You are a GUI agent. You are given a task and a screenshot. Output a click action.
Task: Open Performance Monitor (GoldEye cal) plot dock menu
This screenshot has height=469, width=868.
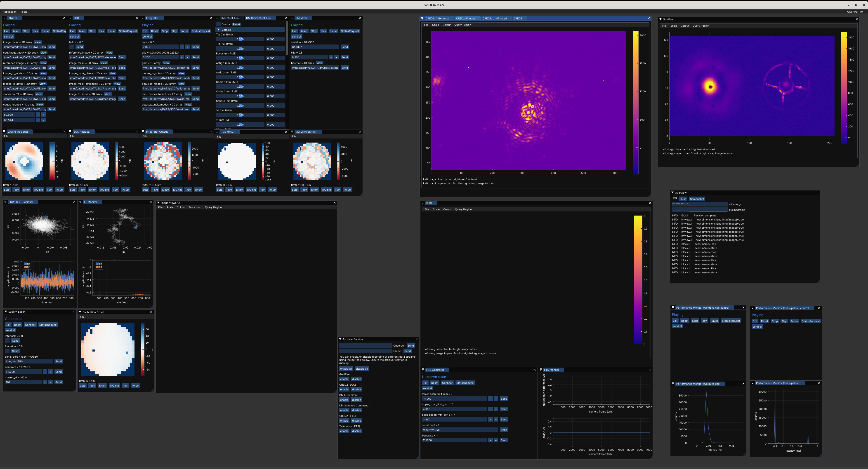click(x=673, y=384)
